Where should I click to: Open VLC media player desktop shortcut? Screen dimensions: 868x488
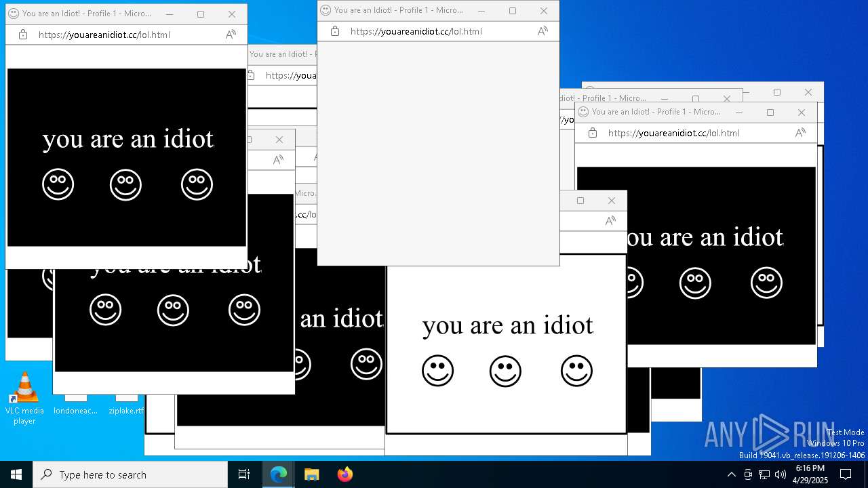pos(24,399)
